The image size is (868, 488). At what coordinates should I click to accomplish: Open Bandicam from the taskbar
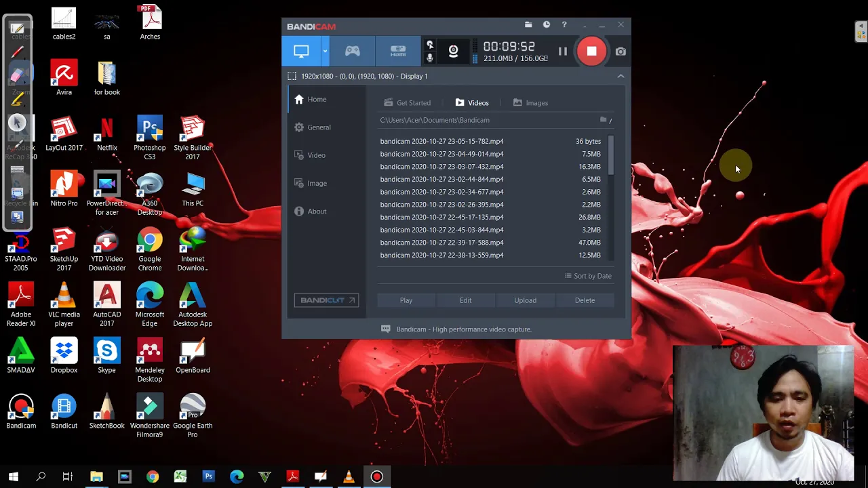coord(376,477)
